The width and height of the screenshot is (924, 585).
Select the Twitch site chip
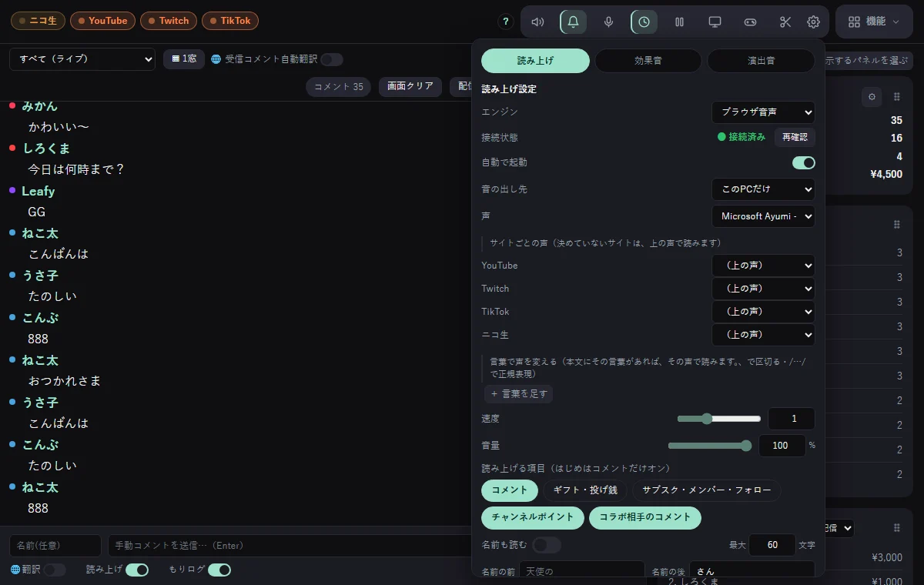(x=169, y=21)
